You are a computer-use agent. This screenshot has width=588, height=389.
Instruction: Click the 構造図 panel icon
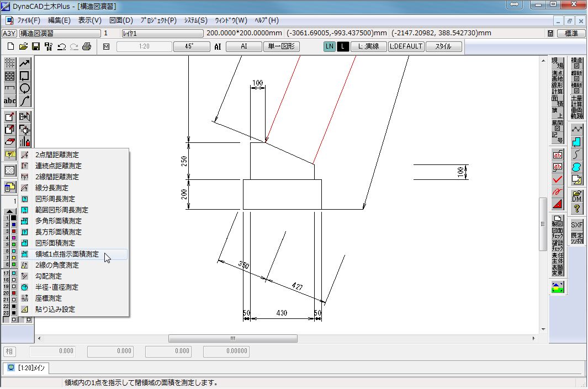point(577,63)
